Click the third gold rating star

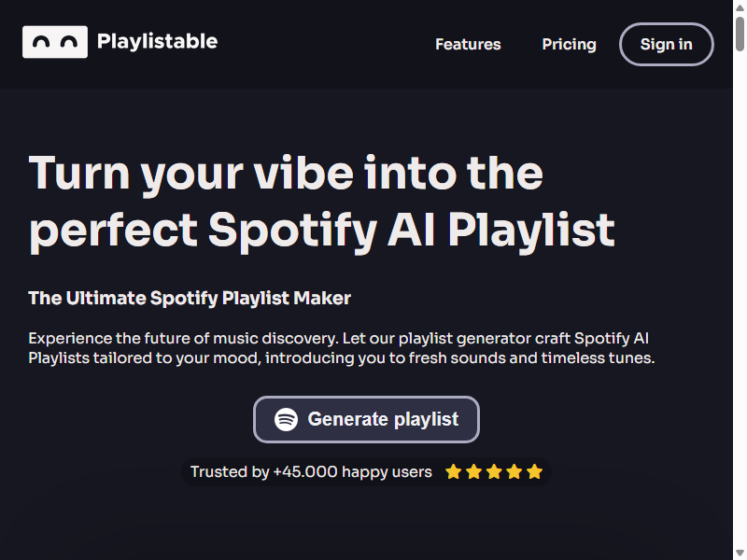coord(494,472)
